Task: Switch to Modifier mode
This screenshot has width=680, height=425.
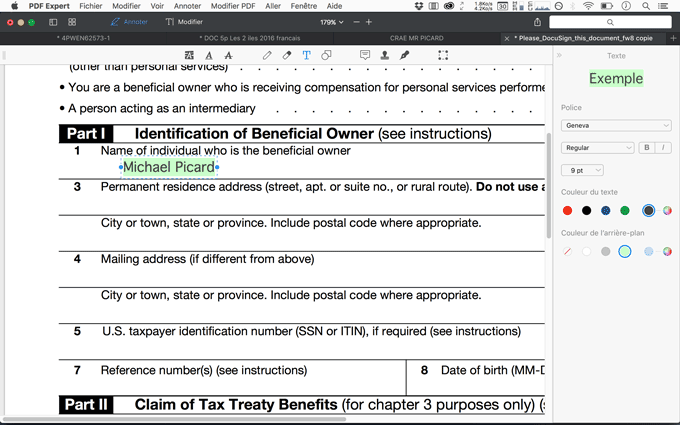Action: pyautogui.click(x=184, y=22)
